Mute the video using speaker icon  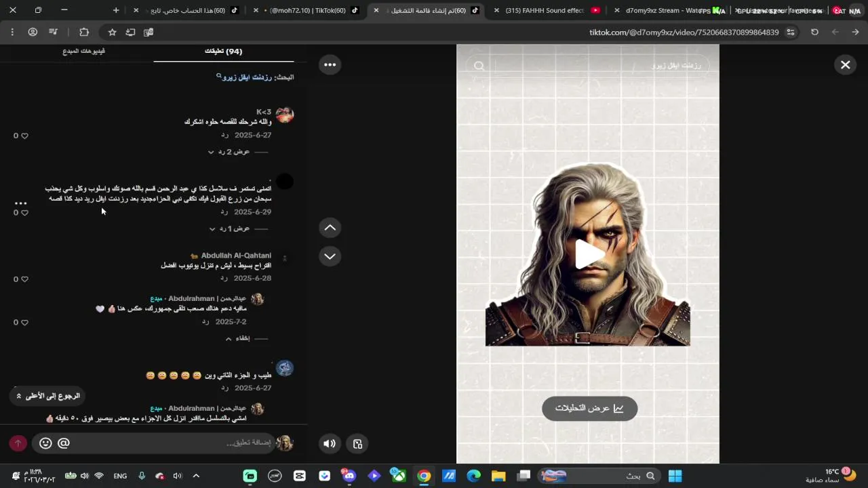[330, 444]
